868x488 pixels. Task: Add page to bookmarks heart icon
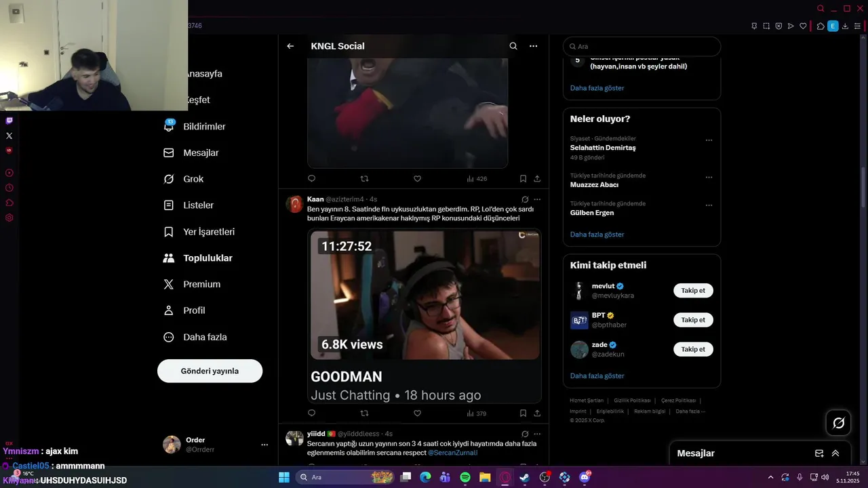coord(803,26)
